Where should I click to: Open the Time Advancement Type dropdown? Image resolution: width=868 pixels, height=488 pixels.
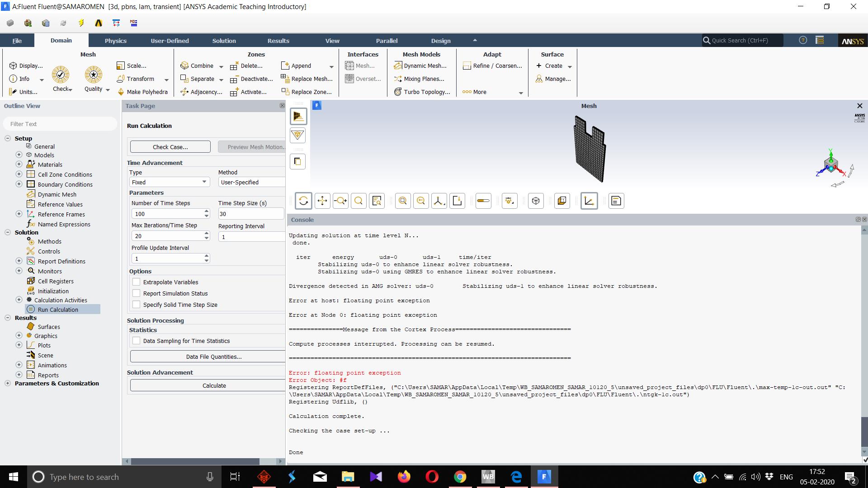tap(169, 182)
